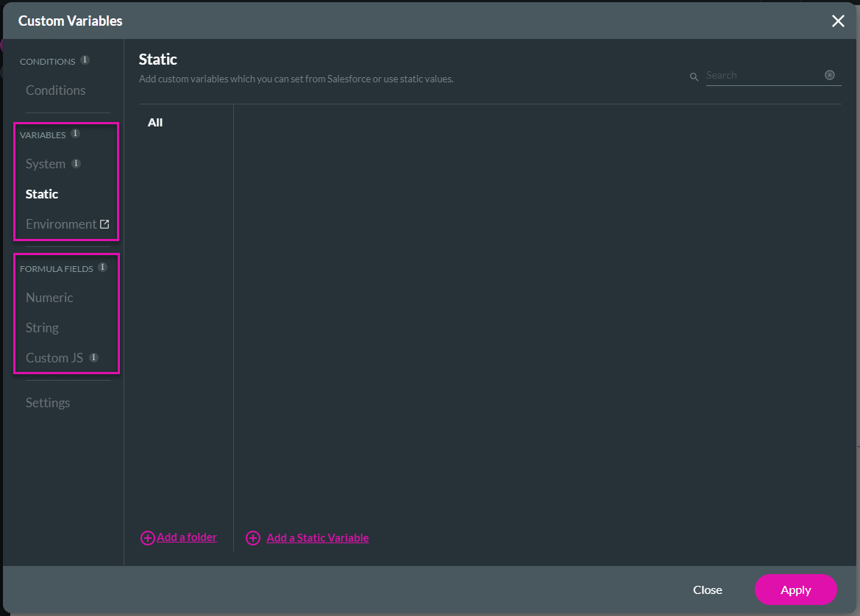Select the All folder

pos(154,122)
